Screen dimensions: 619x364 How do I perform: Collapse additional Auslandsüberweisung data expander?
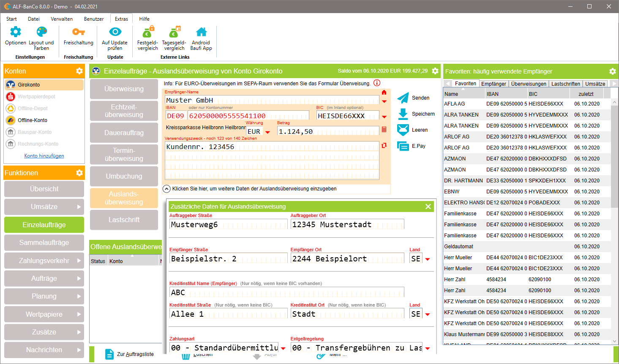[167, 189]
